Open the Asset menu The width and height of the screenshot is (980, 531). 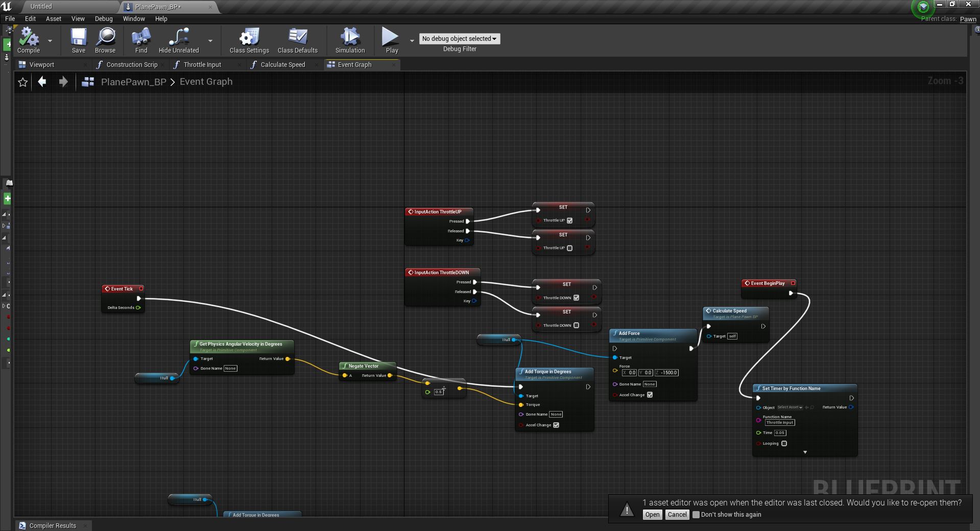click(x=53, y=18)
